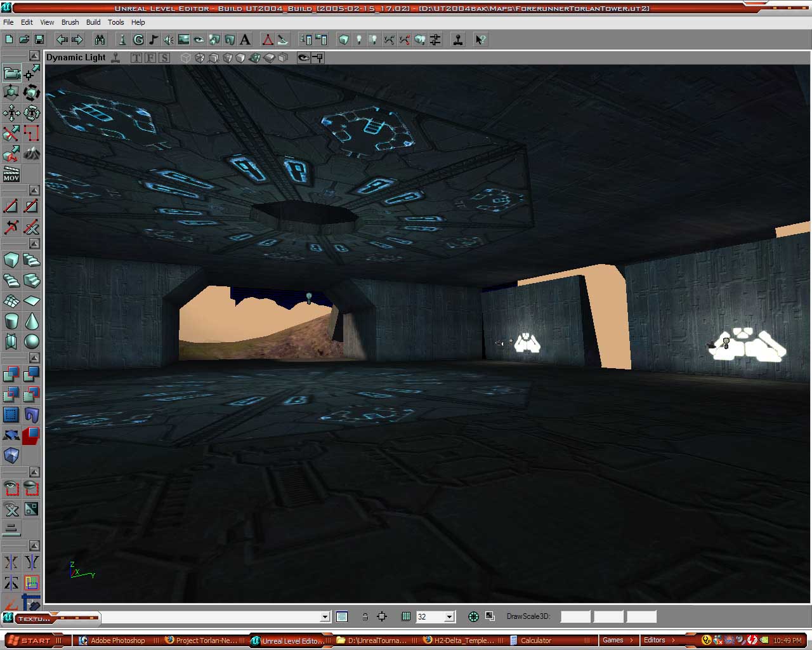Open the UnrealScript editor letter A icon
The width and height of the screenshot is (812, 650).
(x=245, y=39)
